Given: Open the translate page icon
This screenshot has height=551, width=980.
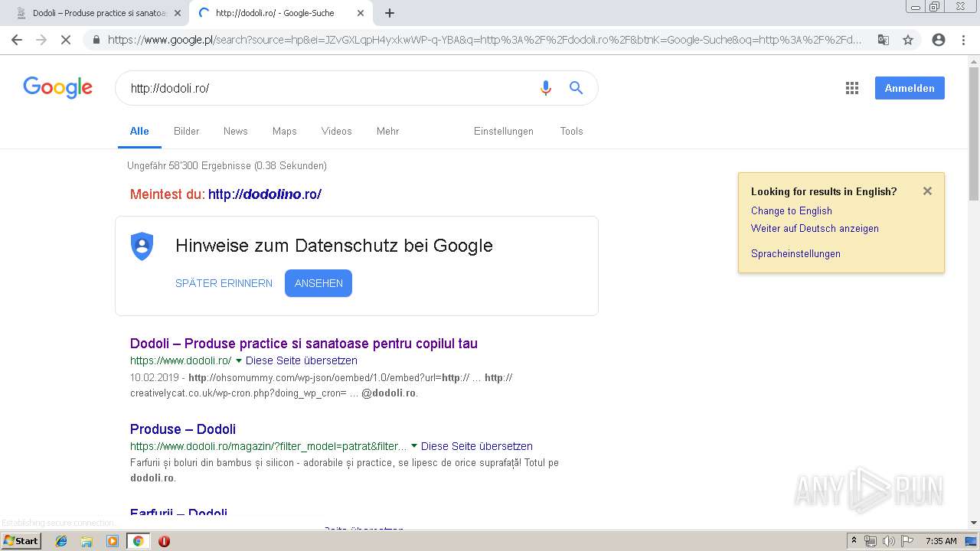Looking at the screenshot, I should (884, 40).
